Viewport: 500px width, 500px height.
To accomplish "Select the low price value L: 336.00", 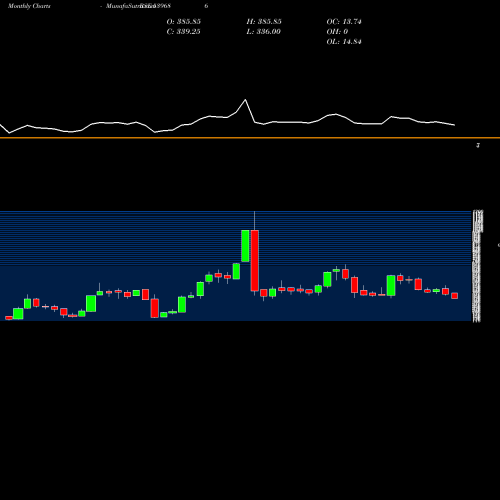I will tap(263, 32).
